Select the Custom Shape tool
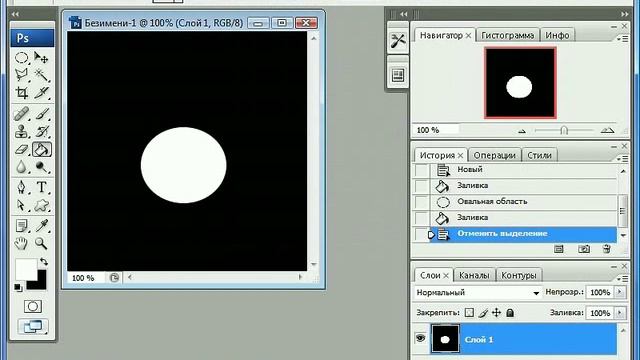Image resolution: width=640 pixels, height=360 pixels. point(41,205)
